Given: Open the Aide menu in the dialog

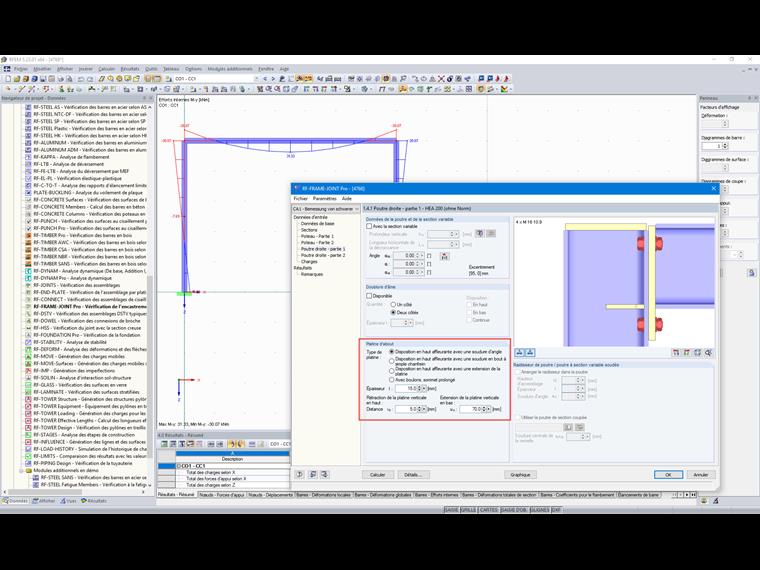Looking at the screenshot, I should (347, 199).
